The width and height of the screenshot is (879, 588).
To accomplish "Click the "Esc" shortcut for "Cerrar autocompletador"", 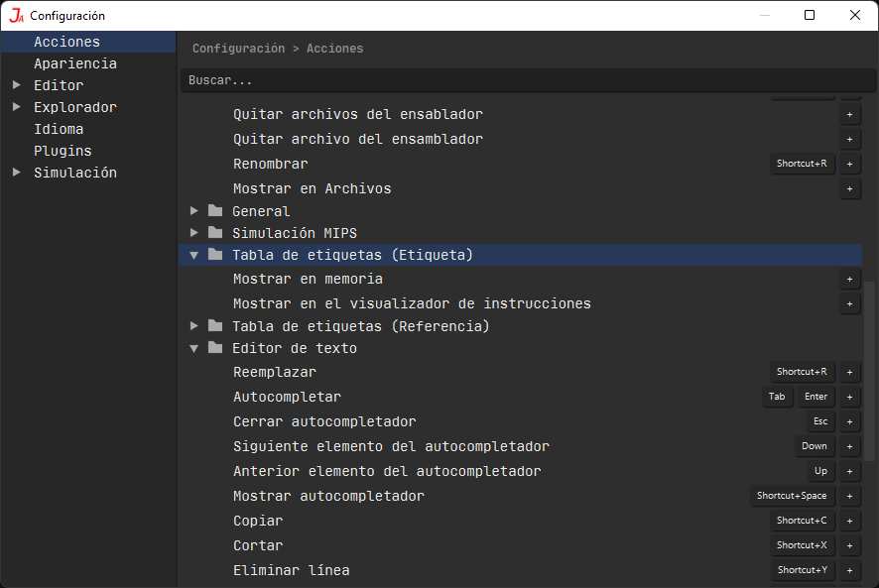I will tap(820, 421).
